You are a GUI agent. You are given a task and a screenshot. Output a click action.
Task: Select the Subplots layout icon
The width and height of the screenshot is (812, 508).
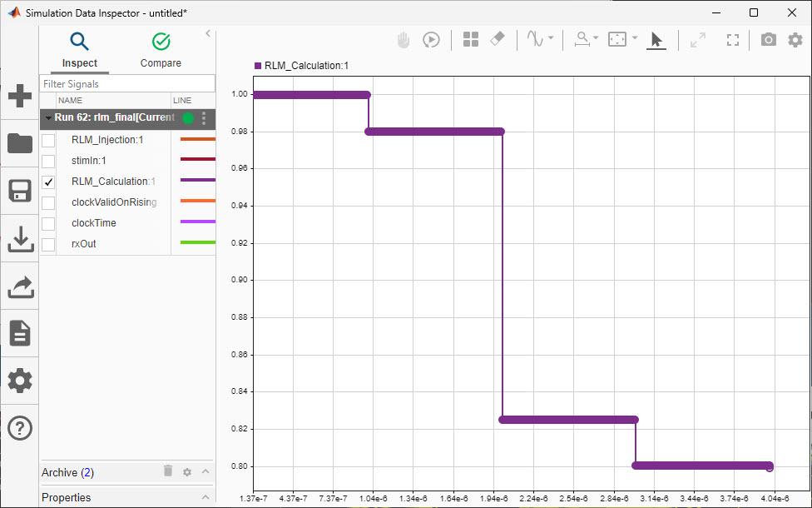tap(470, 38)
